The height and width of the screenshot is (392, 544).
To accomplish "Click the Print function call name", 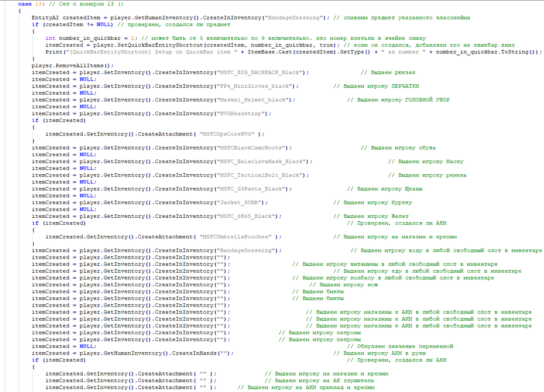I will click(54, 52).
